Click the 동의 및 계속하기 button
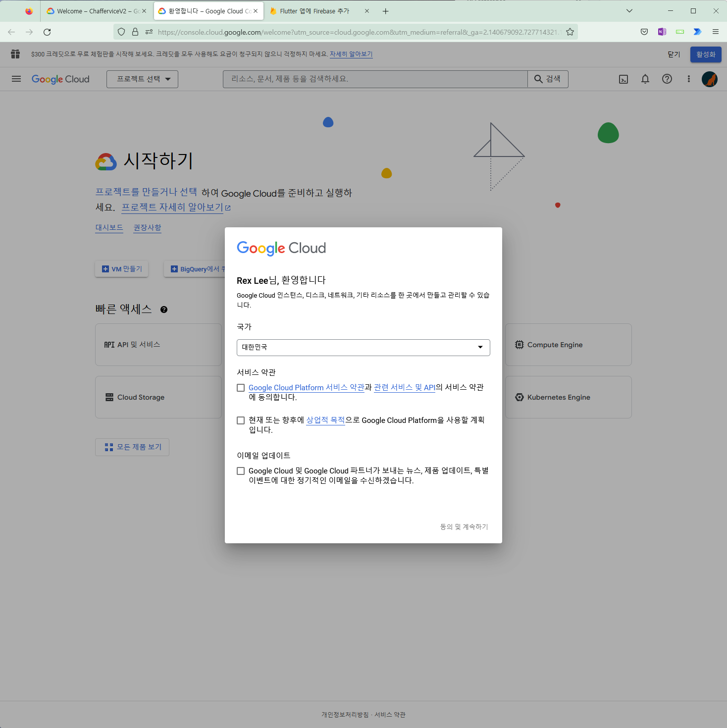The width and height of the screenshot is (727, 728). pos(464,527)
